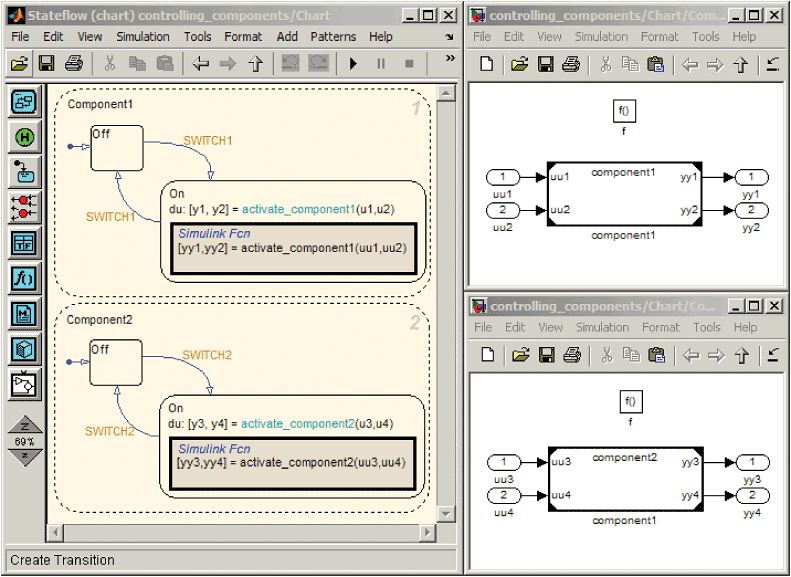Click the Simulink Fcn block in Component2
Image resolution: width=791 pixels, height=577 pixels.
click(290, 465)
